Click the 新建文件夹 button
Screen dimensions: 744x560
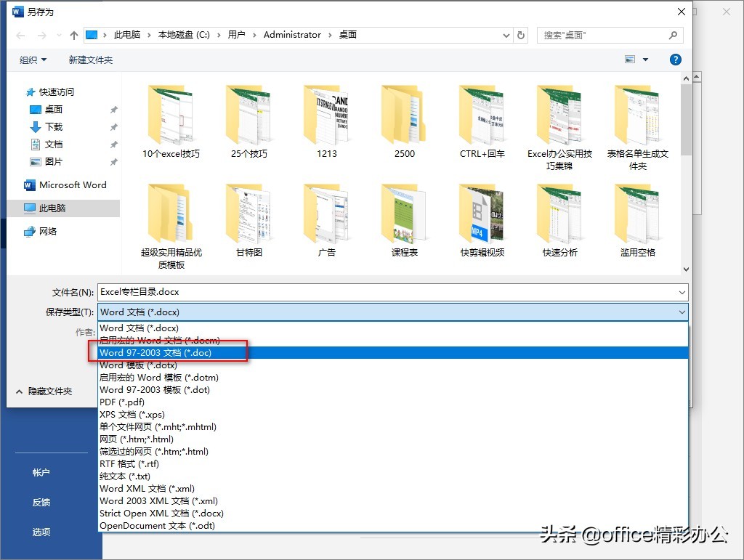tap(91, 60)
